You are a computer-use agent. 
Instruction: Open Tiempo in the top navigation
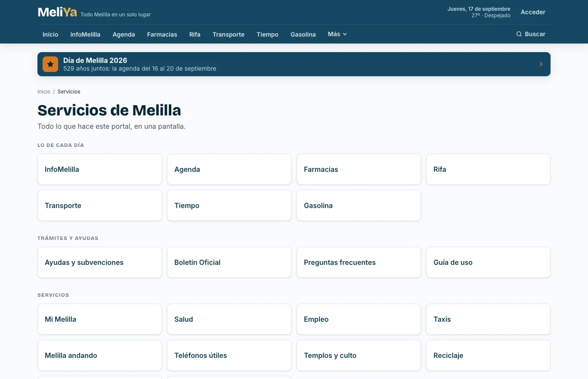(x=267, y=34)
